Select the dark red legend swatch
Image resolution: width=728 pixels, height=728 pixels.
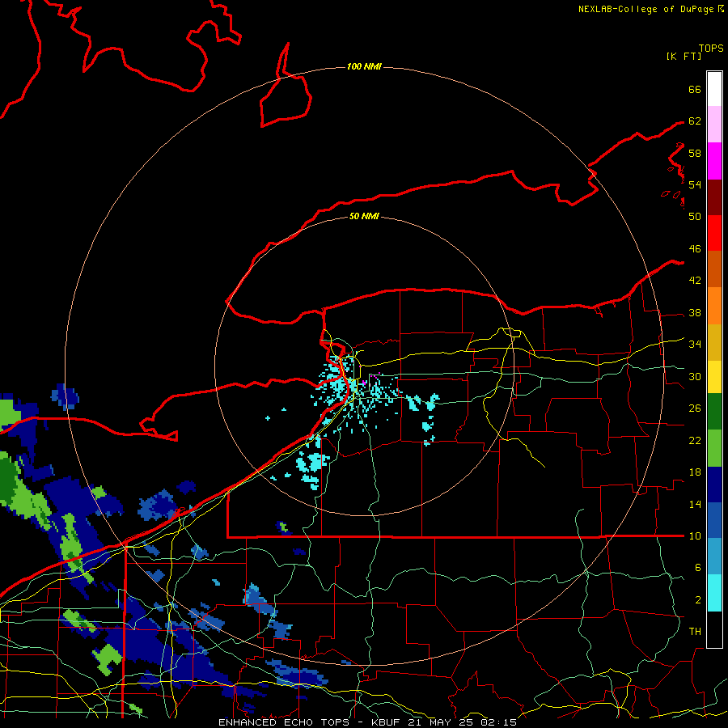(x=714, y=197)
